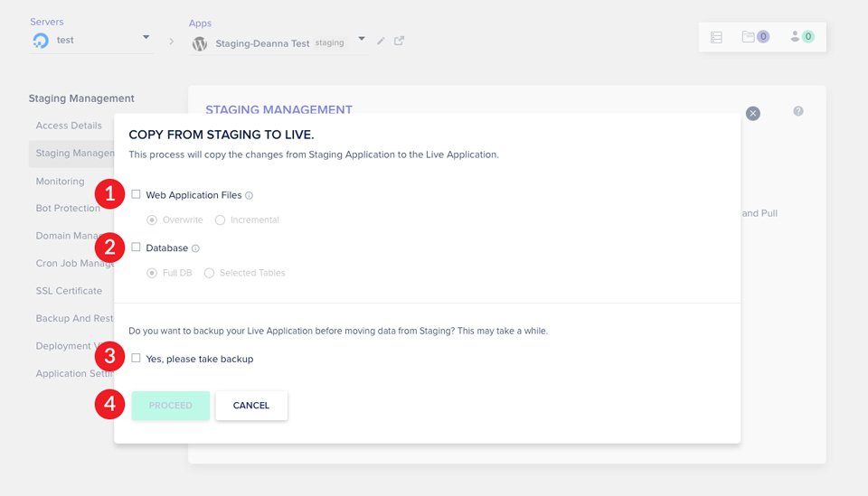Click the CANCEL button
Image resolution: width=868 pixels, height=496 pixels.
251,406
